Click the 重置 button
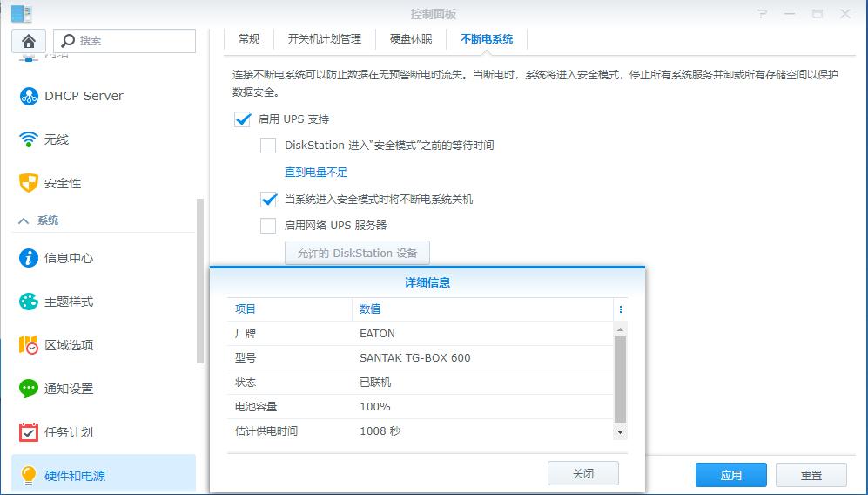Image resolution: width=868 pixels, height=495 pixels. point(811,475)
